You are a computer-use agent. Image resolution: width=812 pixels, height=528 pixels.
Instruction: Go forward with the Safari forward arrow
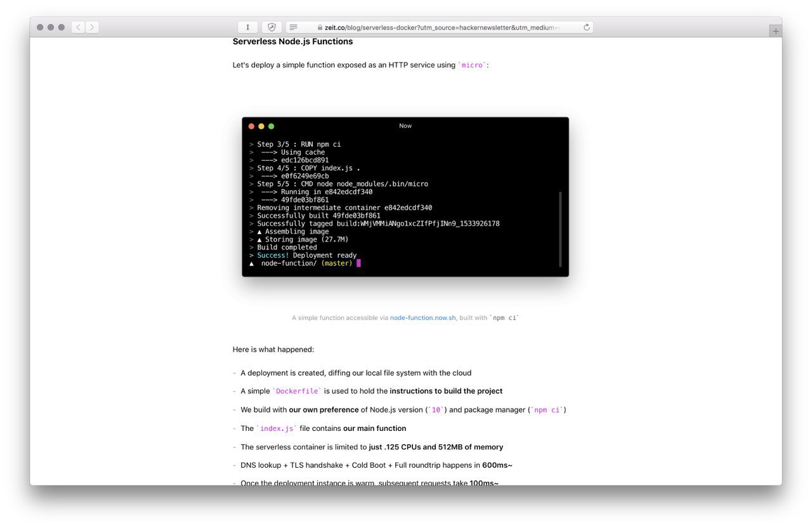[92, 27]
